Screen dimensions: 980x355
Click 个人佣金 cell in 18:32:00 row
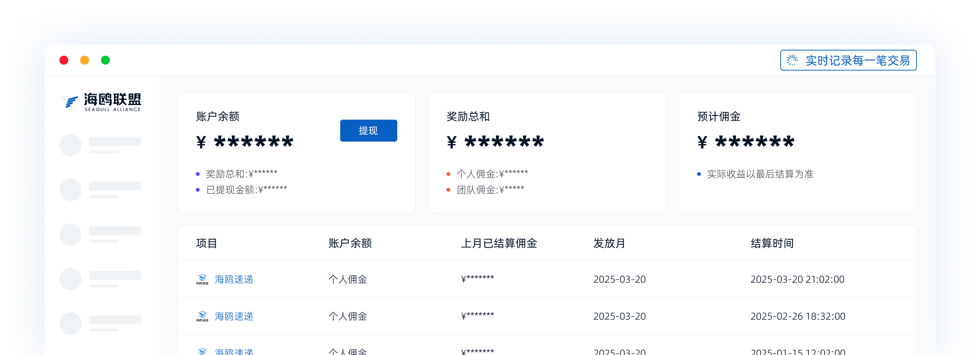348,316
